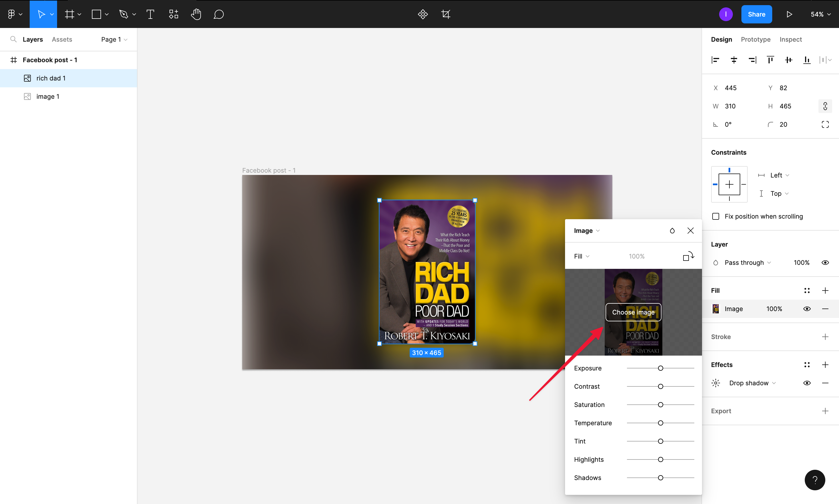Image resolution: width=839 pixels, height=504 pixels.
Task: Align top icon in Design panel
Action: (770, 60)
